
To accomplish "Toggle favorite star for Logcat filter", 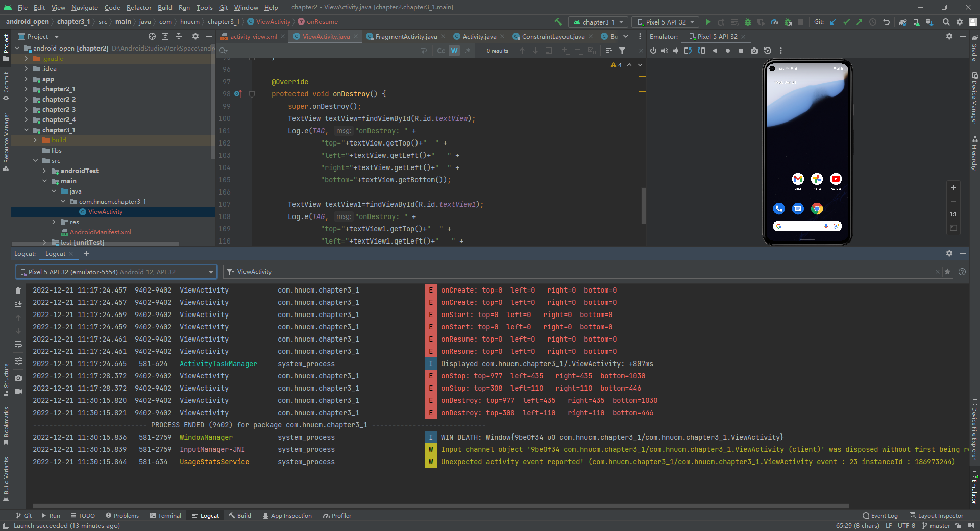I will point(947,272).
